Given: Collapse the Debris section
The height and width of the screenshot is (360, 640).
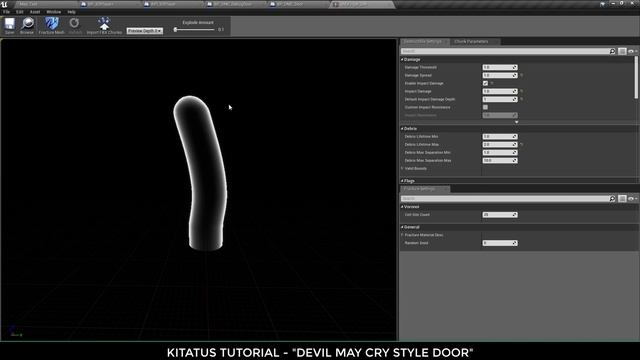Looking at the screenshot, I should click(402, 129).
